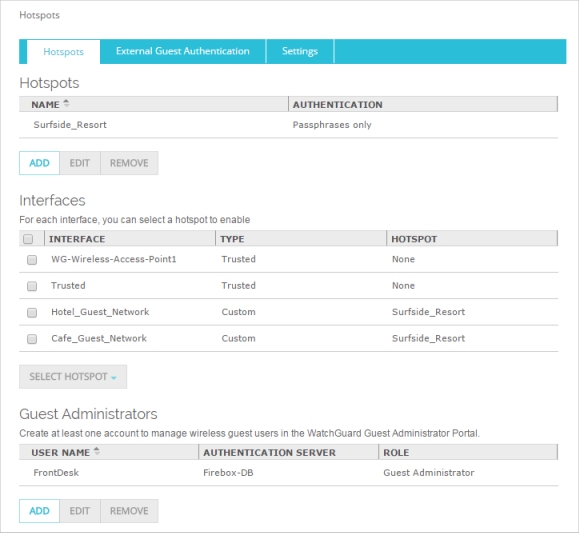Click the AUTHENTICATION column header

423,105
